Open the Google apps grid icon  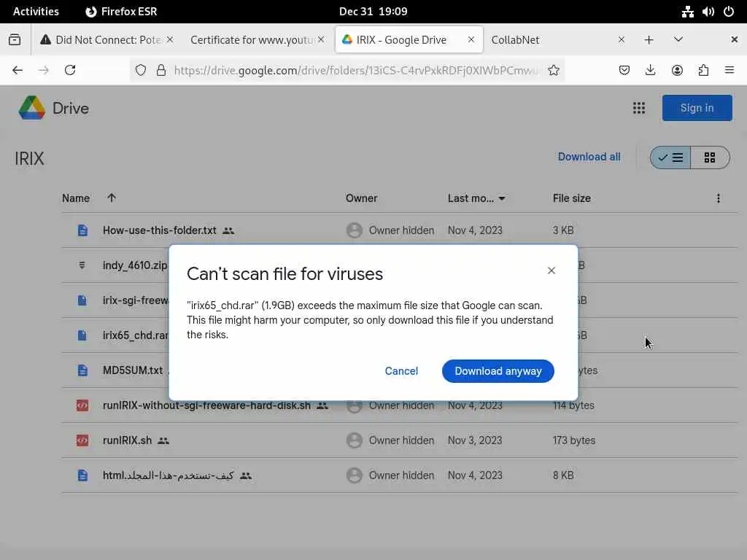pyautogui.click(x=639, y=108)
